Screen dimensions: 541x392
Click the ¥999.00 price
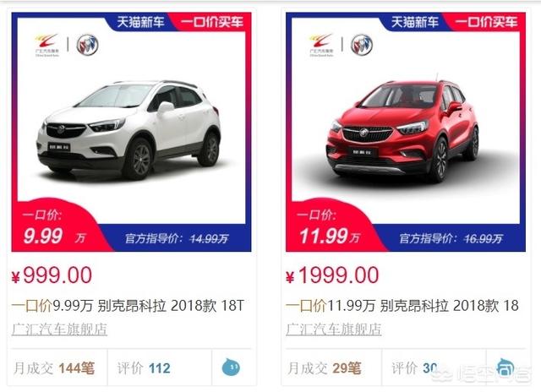(52, 275)
